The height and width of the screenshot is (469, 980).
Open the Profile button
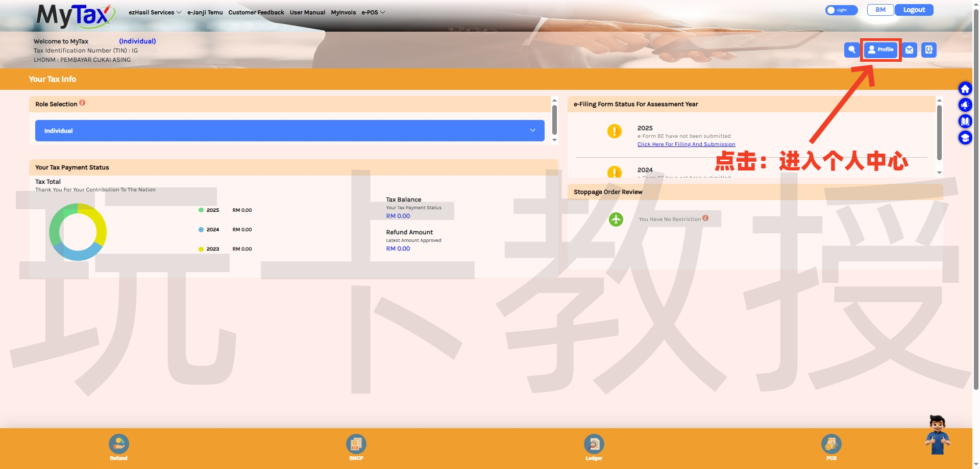click(881, 50)
